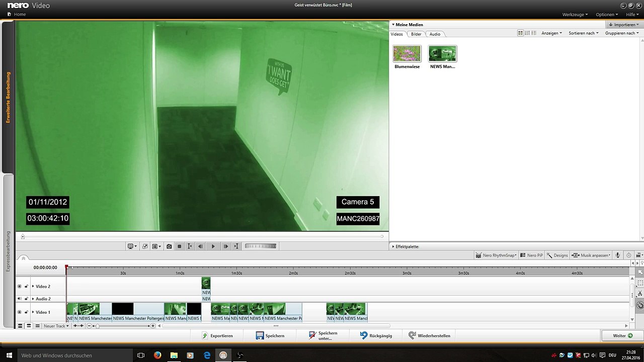644x362 pixels.
Task: Step back one frame
Action: click(x=200, y=246)
